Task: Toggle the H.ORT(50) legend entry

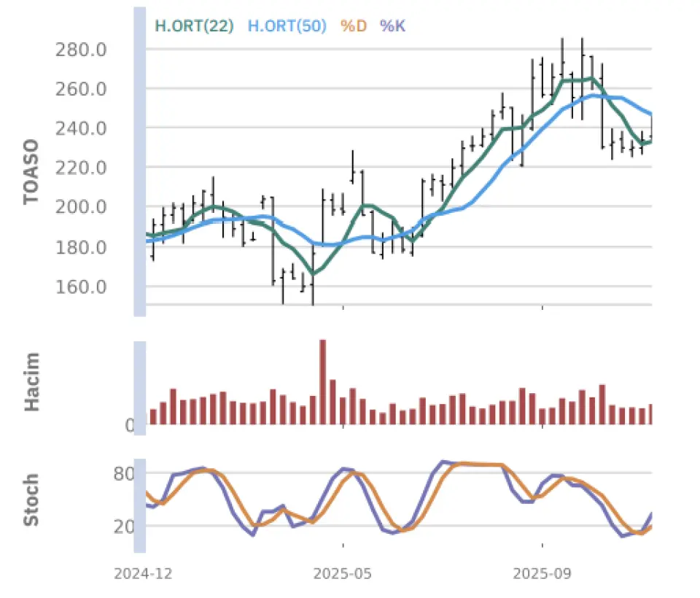Action: (x=287, y=26)
